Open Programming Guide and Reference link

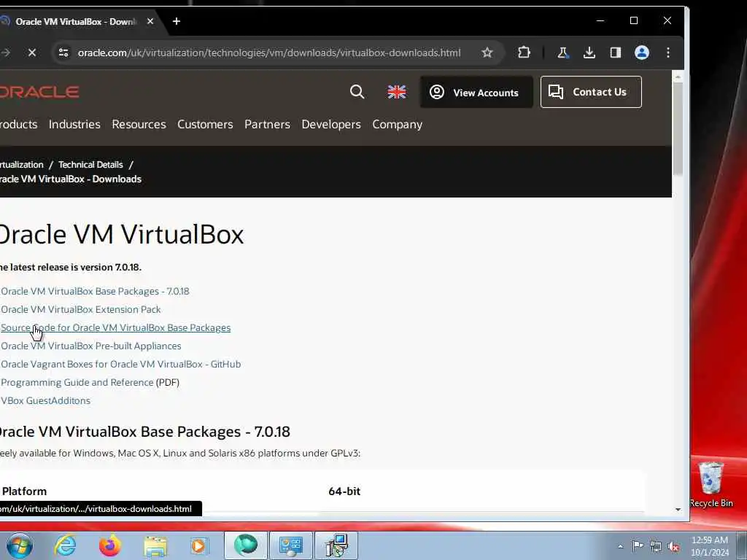click(77, 382)
